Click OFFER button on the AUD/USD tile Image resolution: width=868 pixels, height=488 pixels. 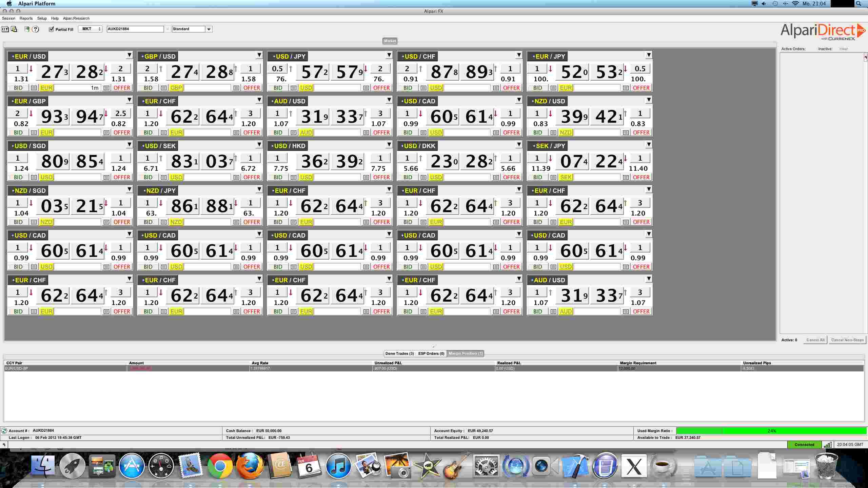pyautogui.click(x=381, y=133)
